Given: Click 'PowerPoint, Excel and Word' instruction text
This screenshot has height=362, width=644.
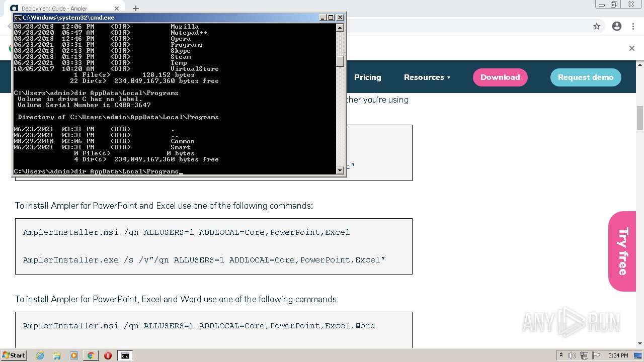Looking at the screenshot, I should coord(177,299).
